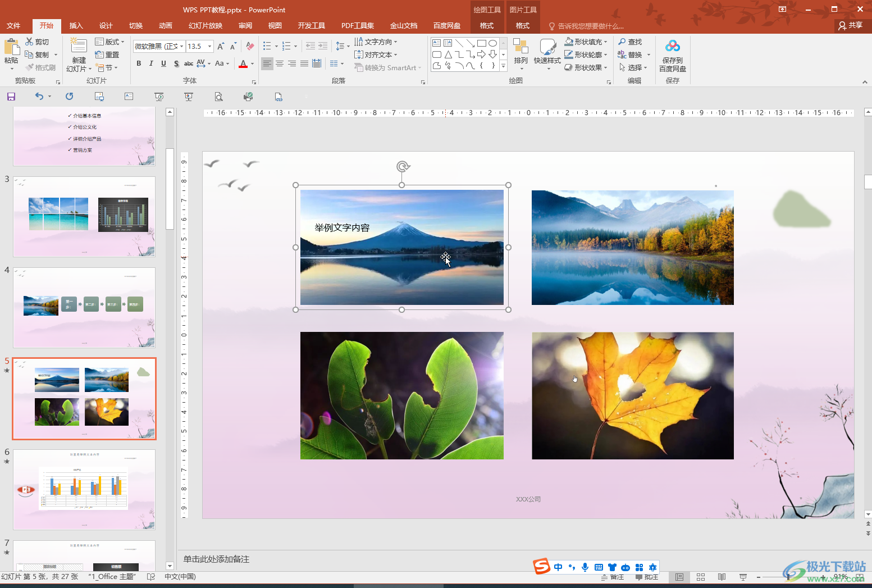The image size is (872, 588).
Task: Open the Text Direction (文字方向) dropdown
Action: click(x=376, y=42)
